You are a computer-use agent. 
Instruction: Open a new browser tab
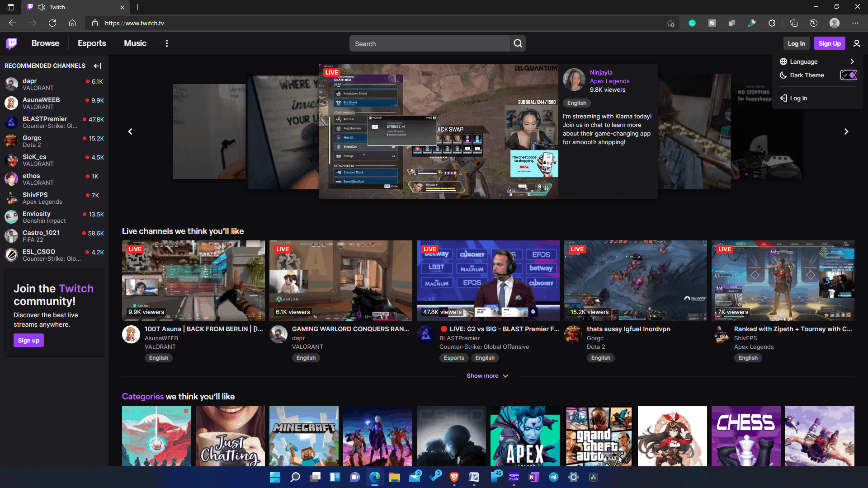138,7
